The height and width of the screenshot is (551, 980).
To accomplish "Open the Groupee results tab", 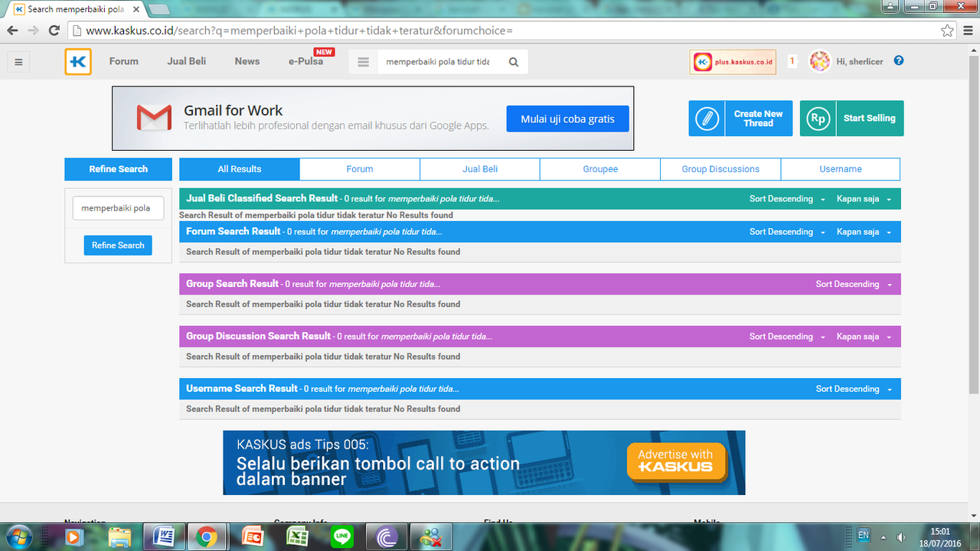I will click(x=600, y=169).
